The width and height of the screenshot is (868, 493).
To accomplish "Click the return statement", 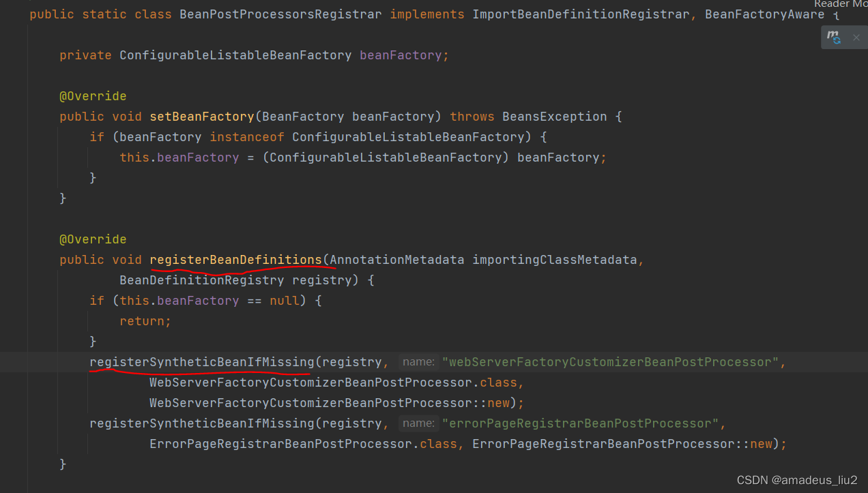I will click(145, 321).
